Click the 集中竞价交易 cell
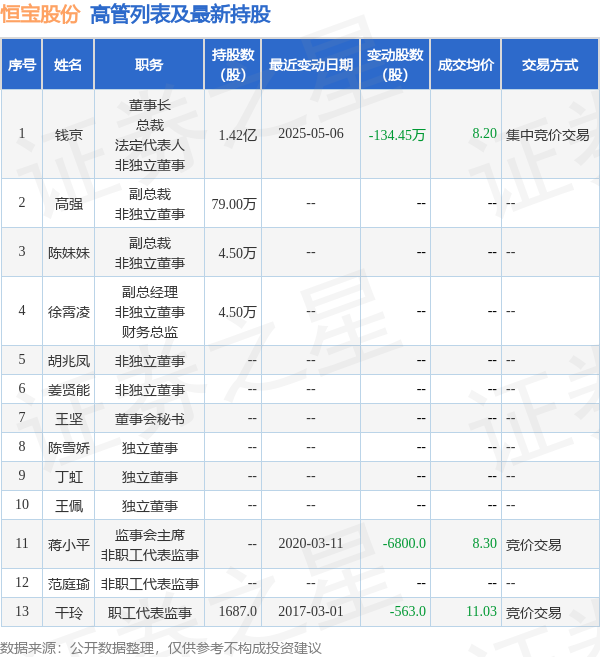This screenshot has height=657, width=600. click(547, 135)
